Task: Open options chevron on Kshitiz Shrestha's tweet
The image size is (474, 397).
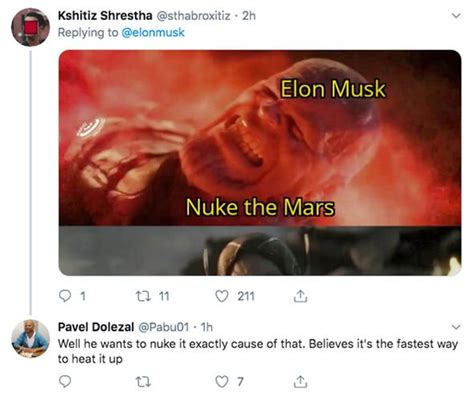Action: pos(456,16)
